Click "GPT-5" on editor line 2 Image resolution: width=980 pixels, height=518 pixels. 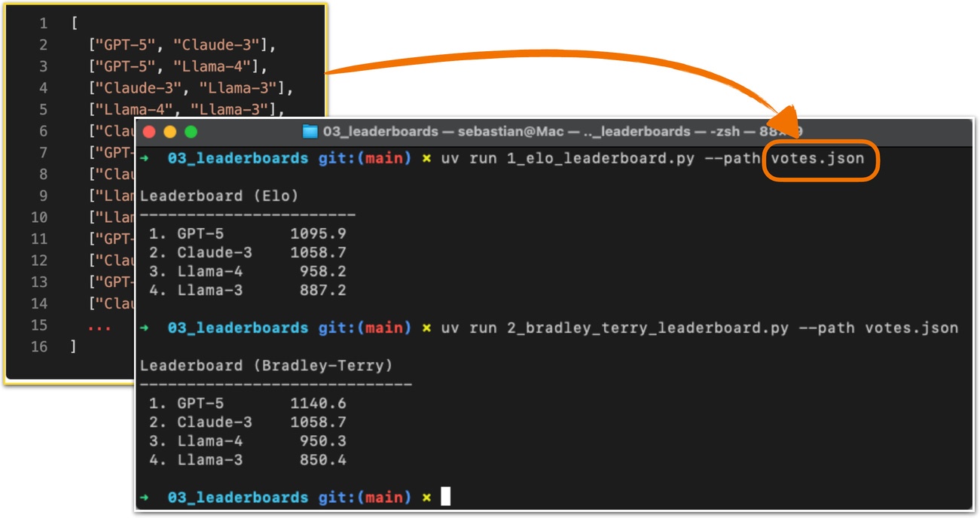(130, 45)
